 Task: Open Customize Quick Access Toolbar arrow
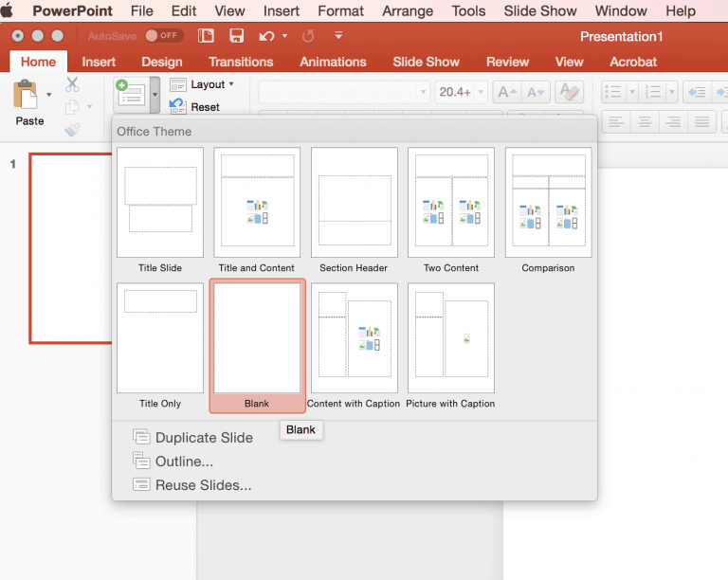(x=338, y=35)
